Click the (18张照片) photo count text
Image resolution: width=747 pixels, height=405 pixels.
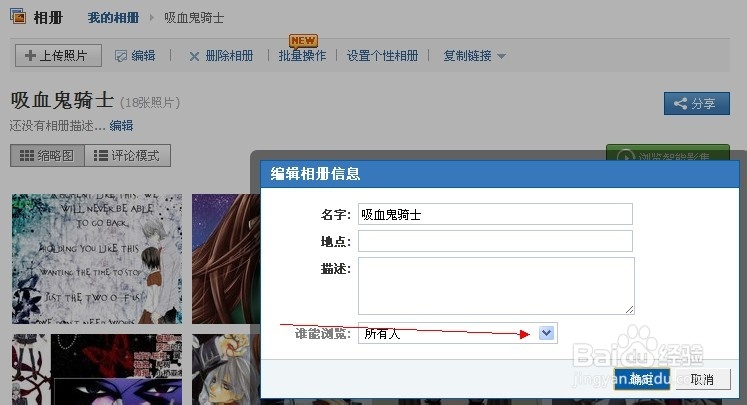150,102
